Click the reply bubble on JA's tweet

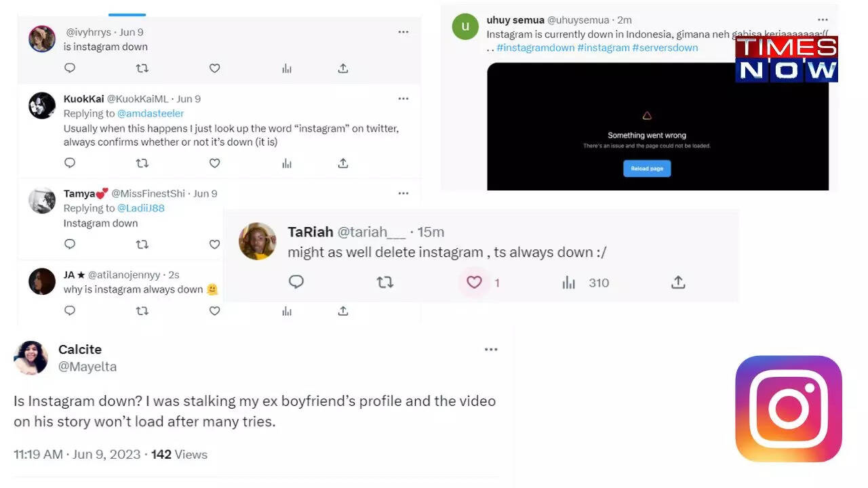pos(69,310)
